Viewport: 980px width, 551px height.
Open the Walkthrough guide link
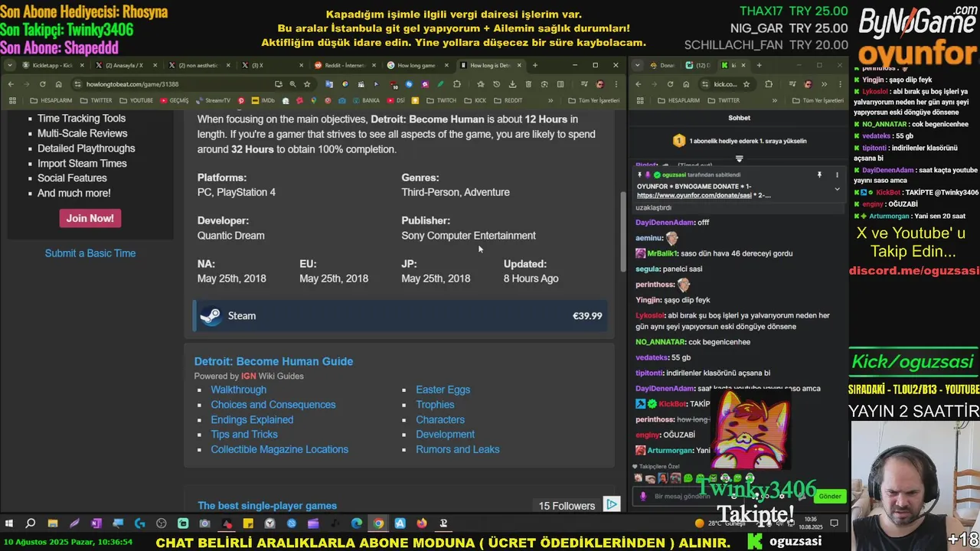[239, 390]
